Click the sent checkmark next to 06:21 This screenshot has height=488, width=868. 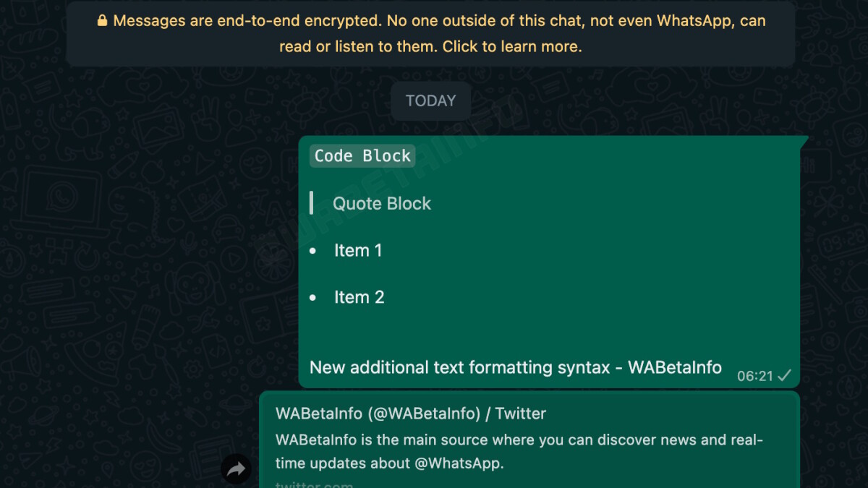(785, 375)
